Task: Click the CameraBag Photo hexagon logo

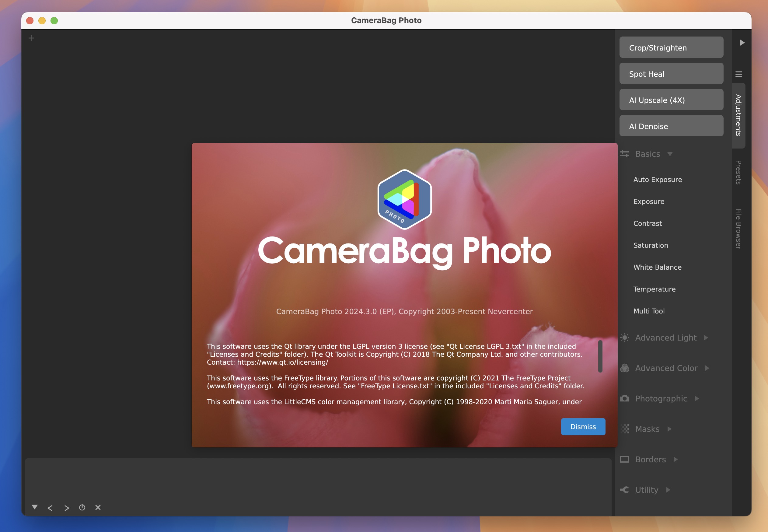Action: 404,199
